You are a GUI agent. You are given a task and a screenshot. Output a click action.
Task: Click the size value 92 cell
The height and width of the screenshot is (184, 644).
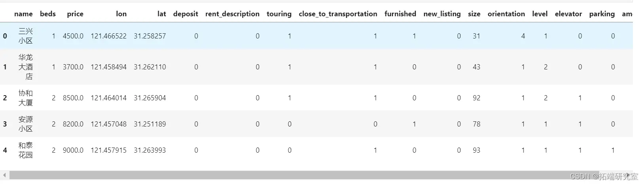pyautogui.click(x=476, y=98)
